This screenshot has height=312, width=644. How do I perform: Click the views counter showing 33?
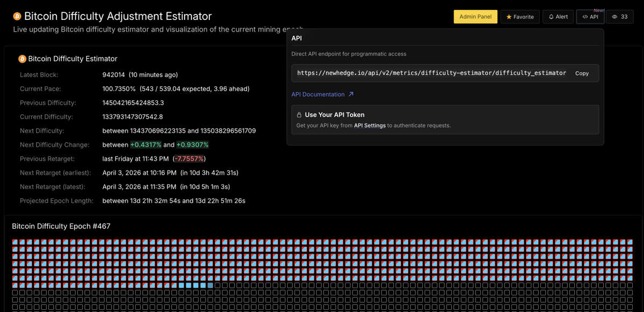click(x=619, y=17)
